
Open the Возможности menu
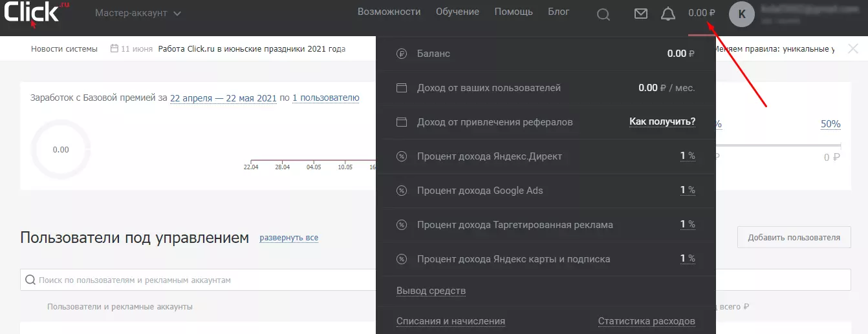point(389,12)
